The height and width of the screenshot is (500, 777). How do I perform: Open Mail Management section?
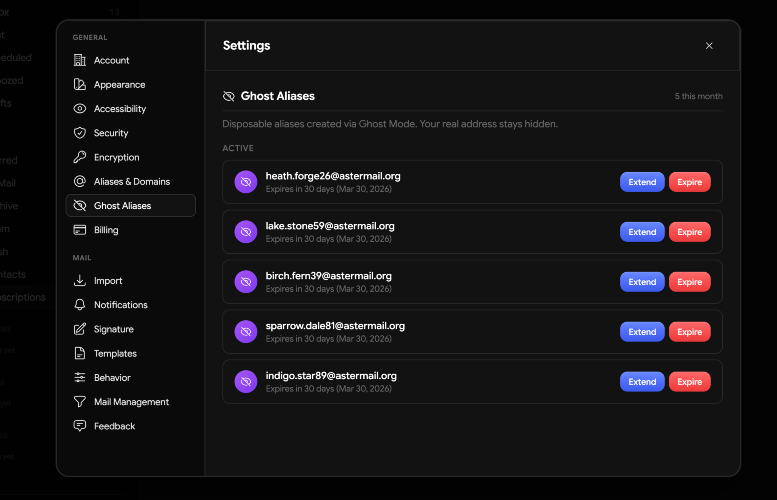click(131, 402)
